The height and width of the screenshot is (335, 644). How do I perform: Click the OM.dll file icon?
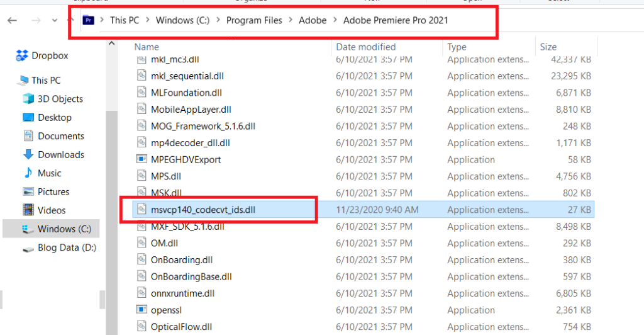point(142,242)
